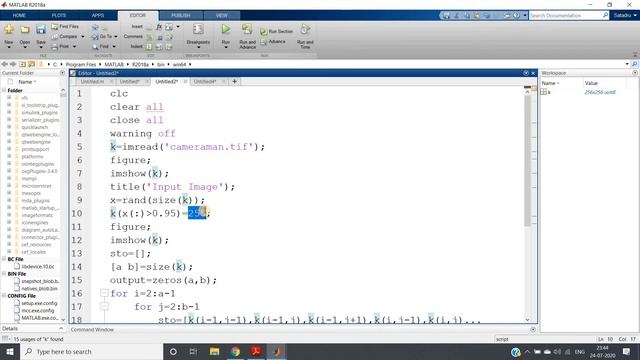Collapse the CONFIG File group
Screen dimensions: 640x360
pyautogui.click(x=4, y=296)
